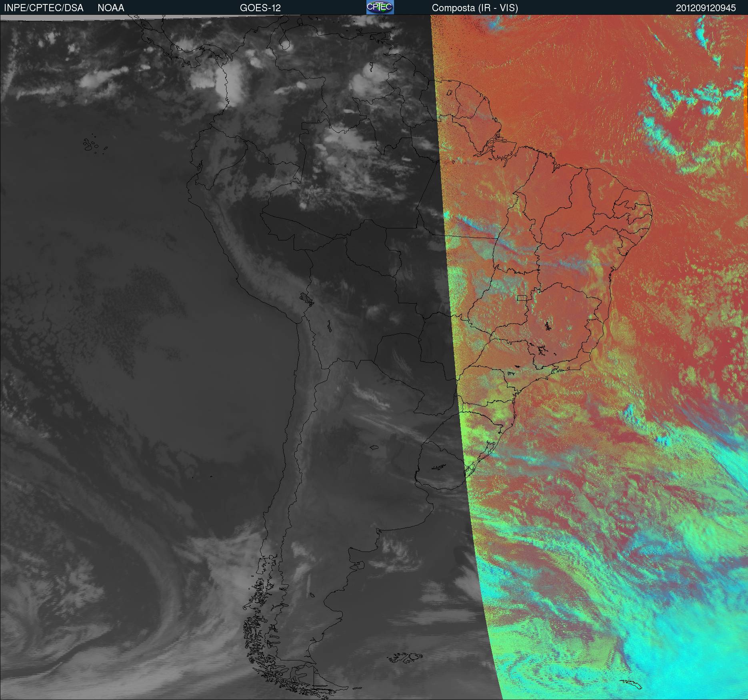Click the Composta (IR - VIS) title
This screenshot has height=700, width=748.
click(x=475, y=8)
